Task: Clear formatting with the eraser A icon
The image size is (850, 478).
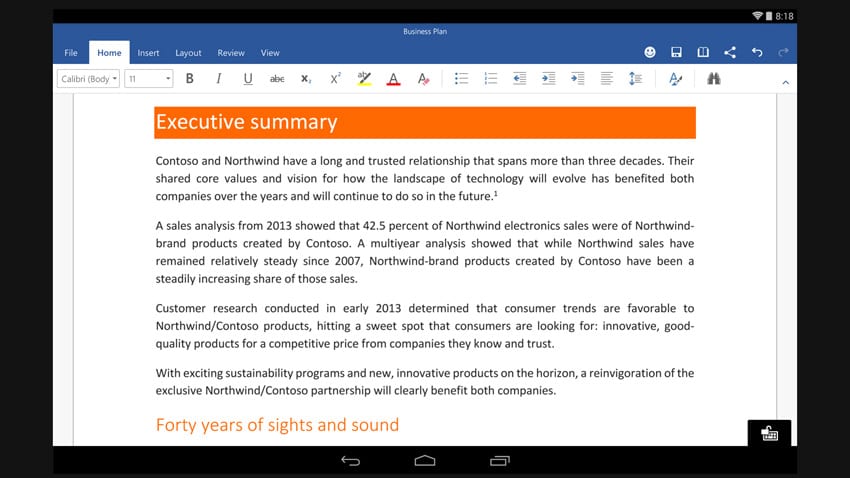Action: (423, 79)
